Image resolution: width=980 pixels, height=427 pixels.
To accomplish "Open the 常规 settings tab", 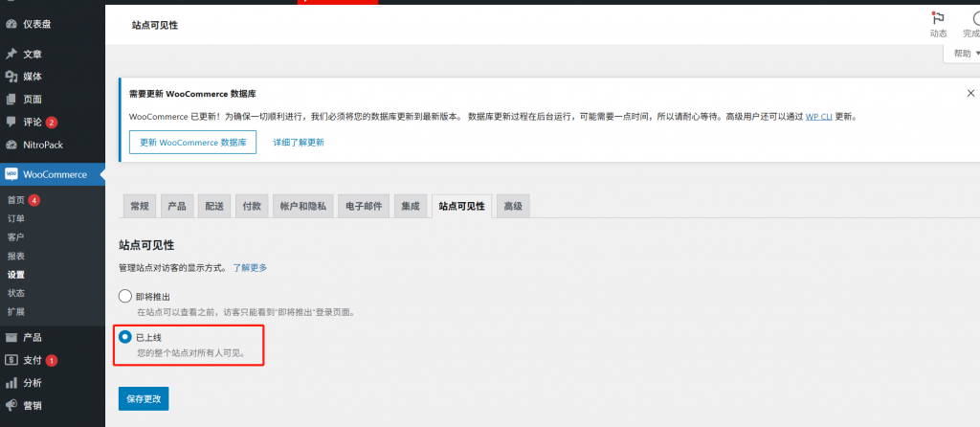I will tap(140, 206).
